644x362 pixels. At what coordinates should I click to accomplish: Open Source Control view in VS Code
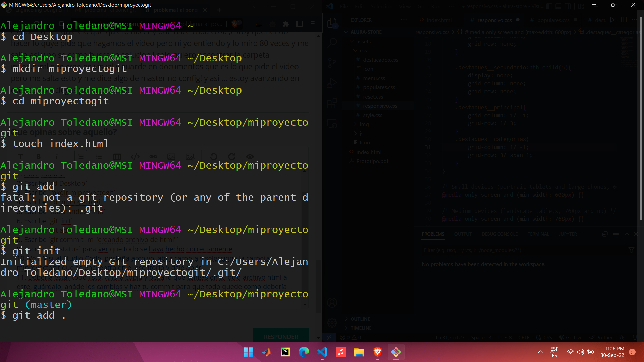click(332, 63)
